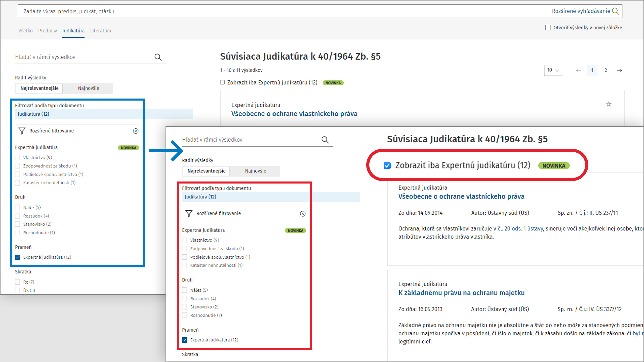Open the results-per-page dropdown showing 10
The width and height of the screenshot is (644, 362).
(553, 70)
